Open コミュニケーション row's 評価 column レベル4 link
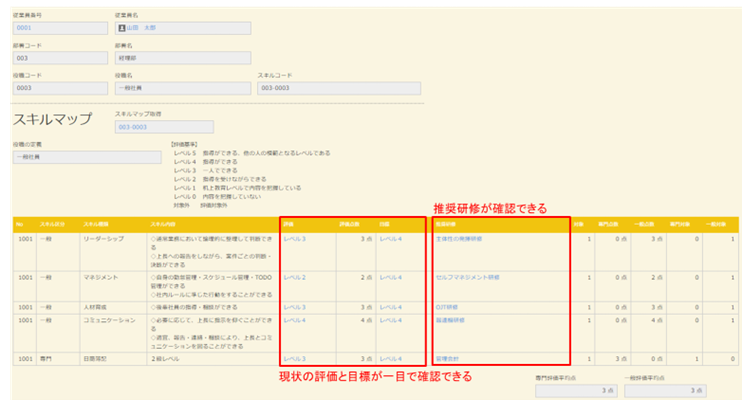The height and width of the screenshot is (400, 742). (294, 320)
